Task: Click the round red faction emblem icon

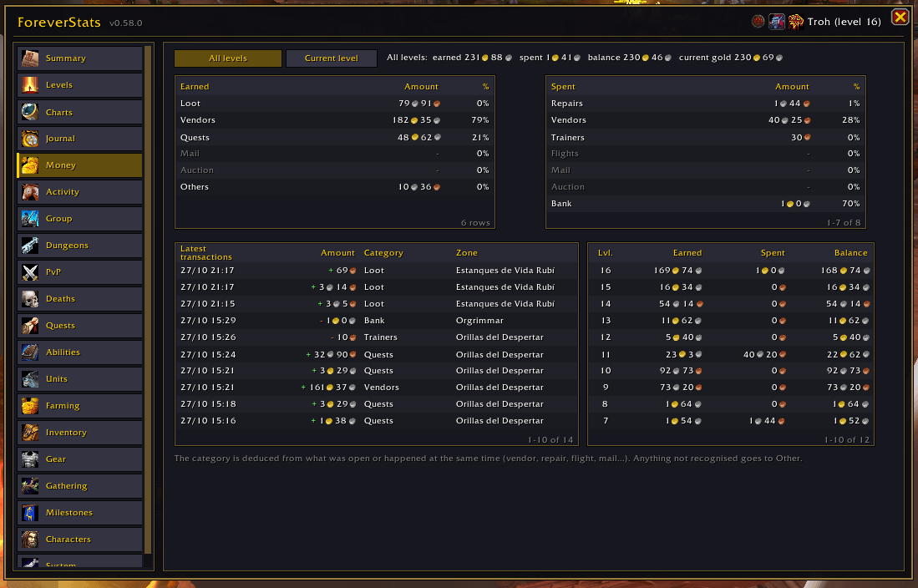Action: click(758, 22)
